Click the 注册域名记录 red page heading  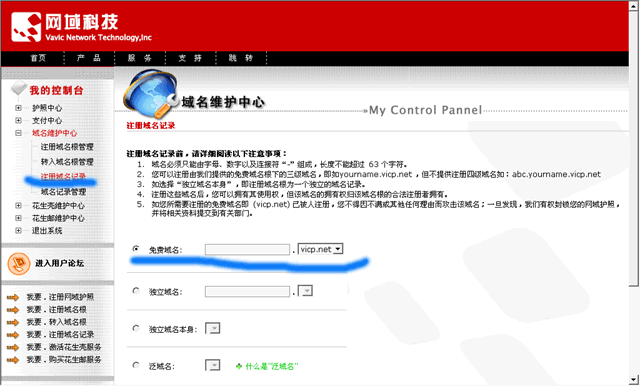tap(151, 126)
